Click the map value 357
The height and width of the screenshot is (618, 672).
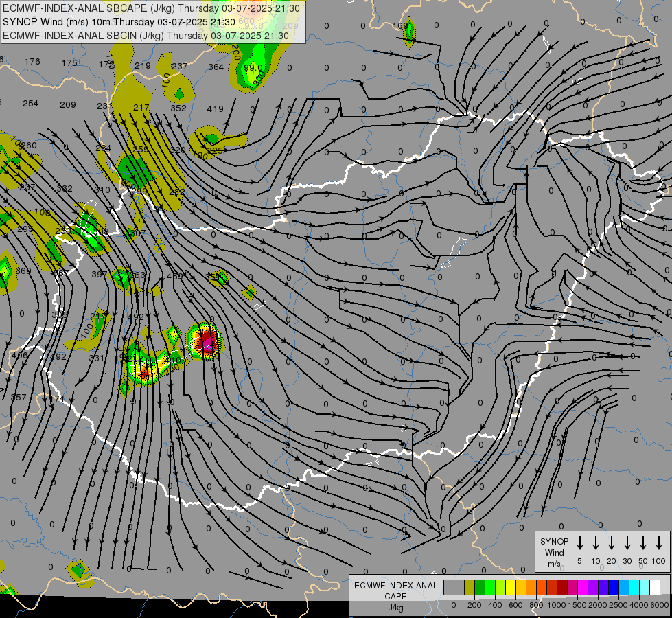[19, 398]
